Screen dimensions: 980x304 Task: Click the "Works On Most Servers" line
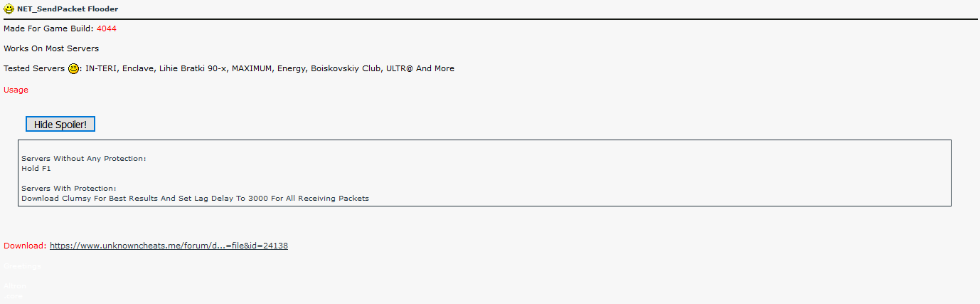(51, 48)
